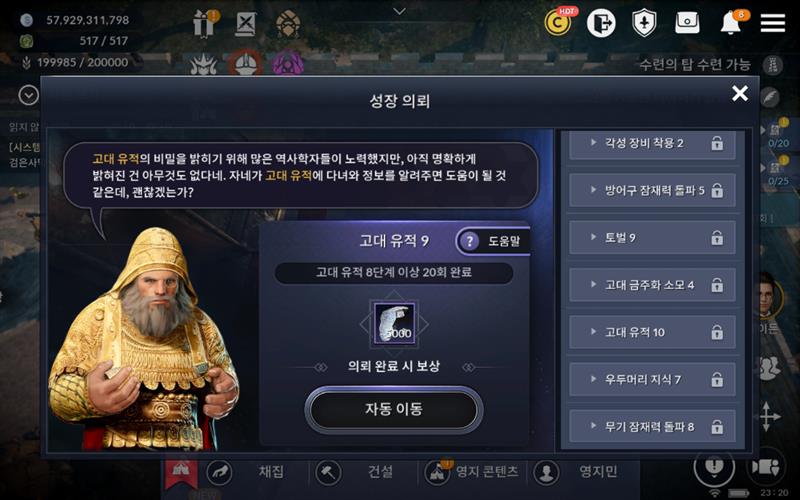Expand the 고대 유적 10 quest entry
This screenshot has height=500, width=800.
click(x=652, y=333)
